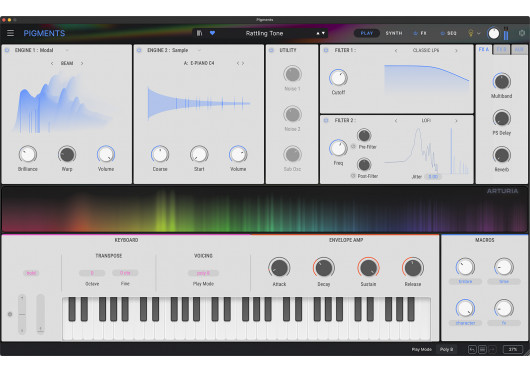Toggle the Utility engine power button
Image resolution: width=530 pixels, height=371 pixels.
271,50
